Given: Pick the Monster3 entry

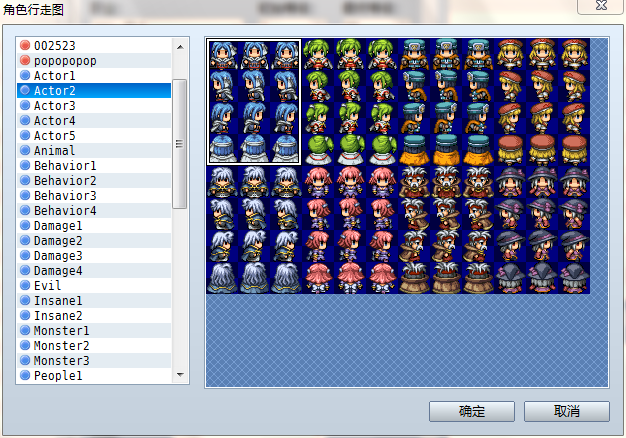Looking at the screenshot, I should [94, 361].
